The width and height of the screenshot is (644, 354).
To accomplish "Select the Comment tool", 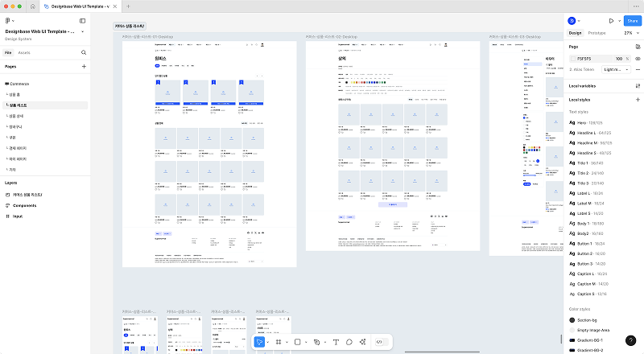I will point(349,342).
